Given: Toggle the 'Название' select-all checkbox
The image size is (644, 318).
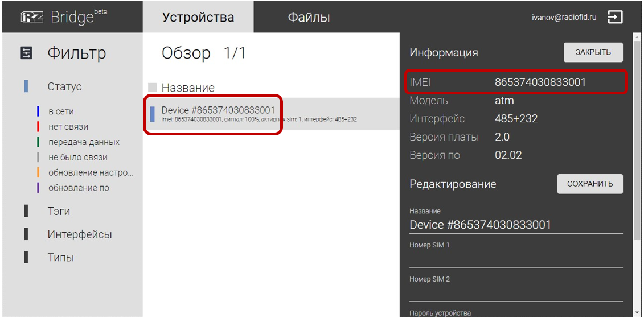Looking at the screenshot, I should tap(153, 88).
